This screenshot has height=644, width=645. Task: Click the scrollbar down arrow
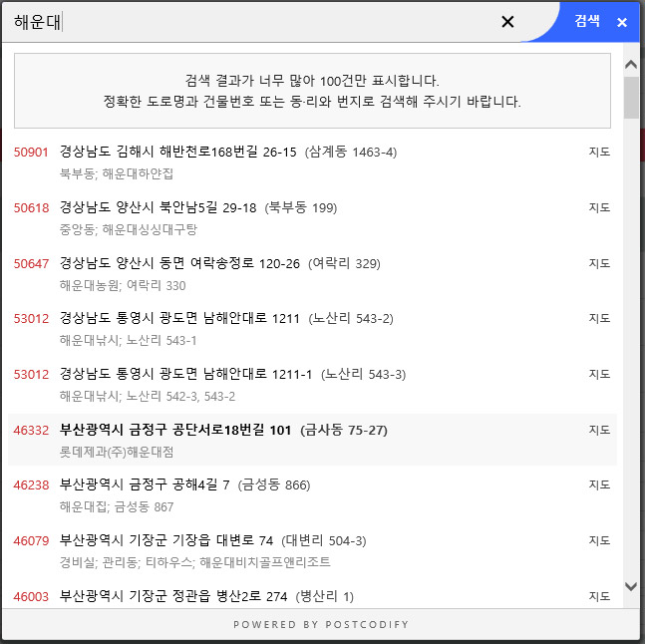click(631, 586)
